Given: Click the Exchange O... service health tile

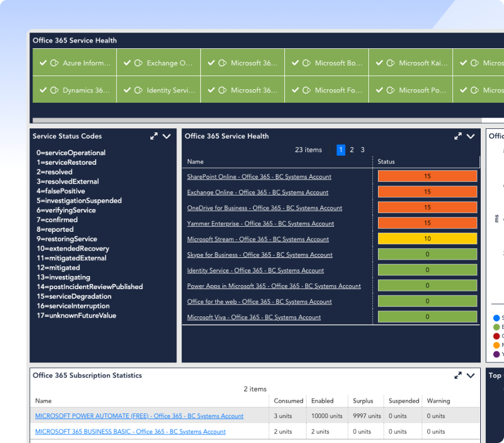Looking at the screenshot, I should coord(159,62).
